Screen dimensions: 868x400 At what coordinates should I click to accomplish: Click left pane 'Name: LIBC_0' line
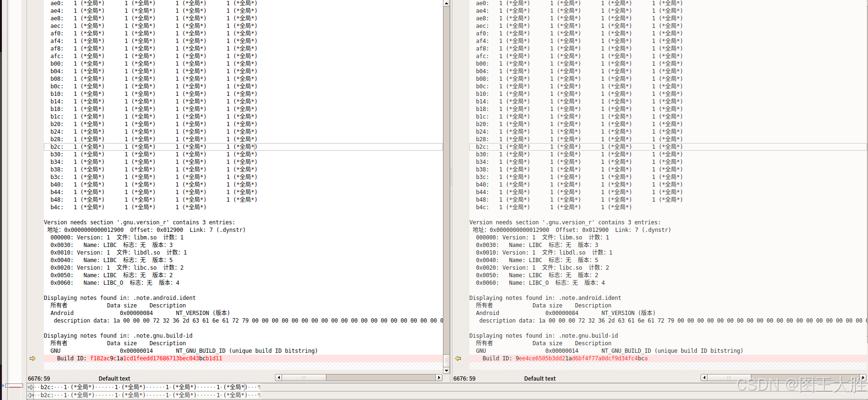click(115, 283)
